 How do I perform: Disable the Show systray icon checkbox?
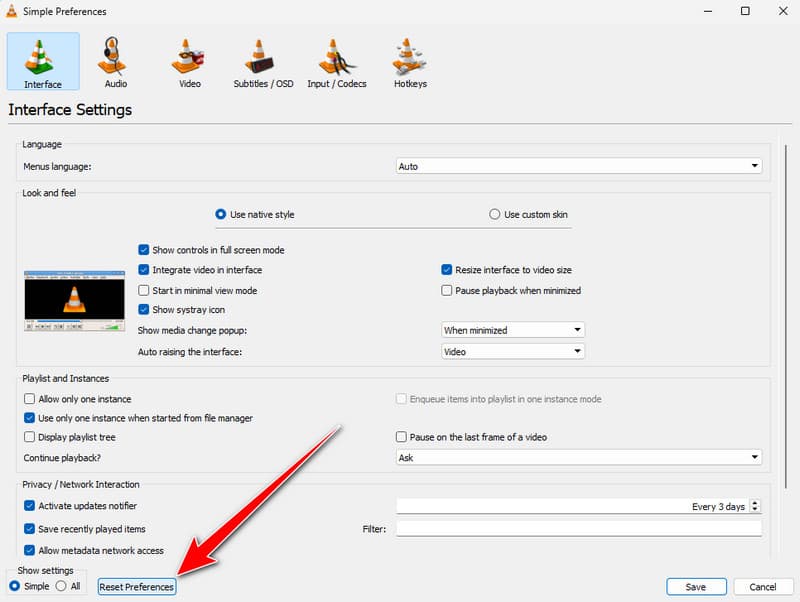point(144,310)
